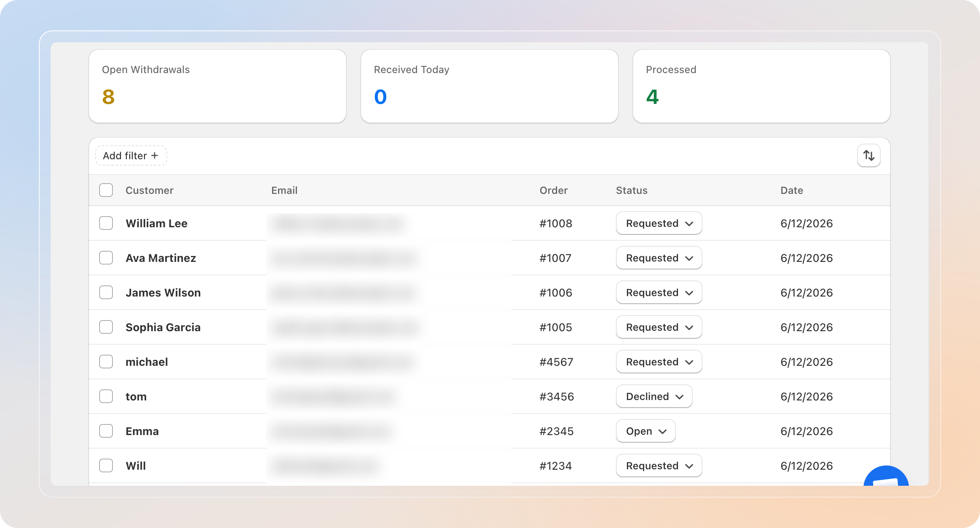The image size is (980, 528).
Task: Click the Customer column header
Action: [x=150, y=191]
